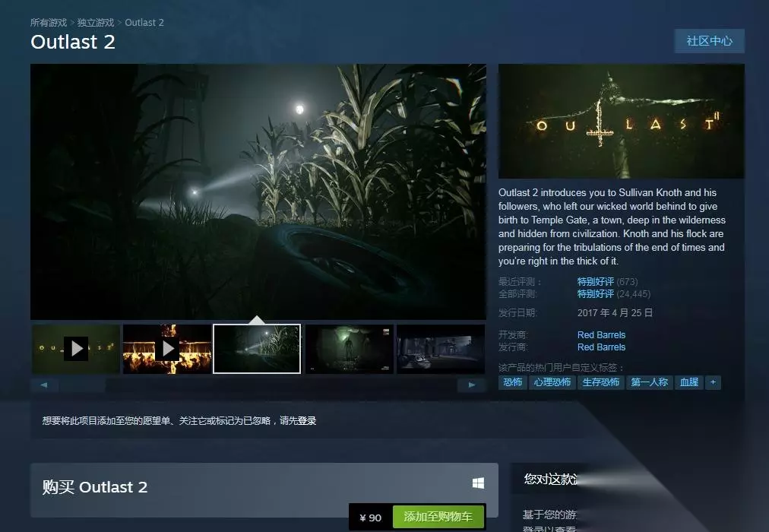Open Red Barrels publisher link

point(601,347)
